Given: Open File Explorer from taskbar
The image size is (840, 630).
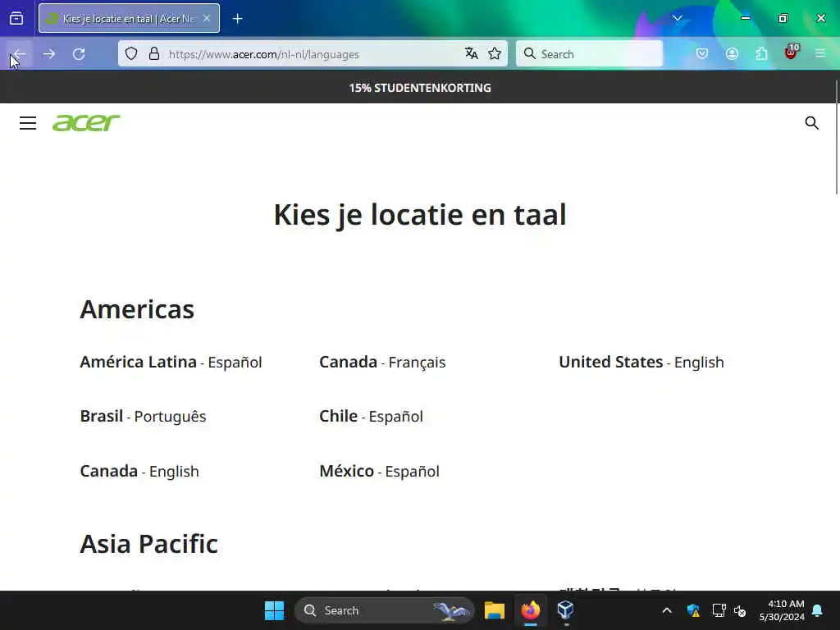Looking at the screenshot, I should click(x=495, y=610).
